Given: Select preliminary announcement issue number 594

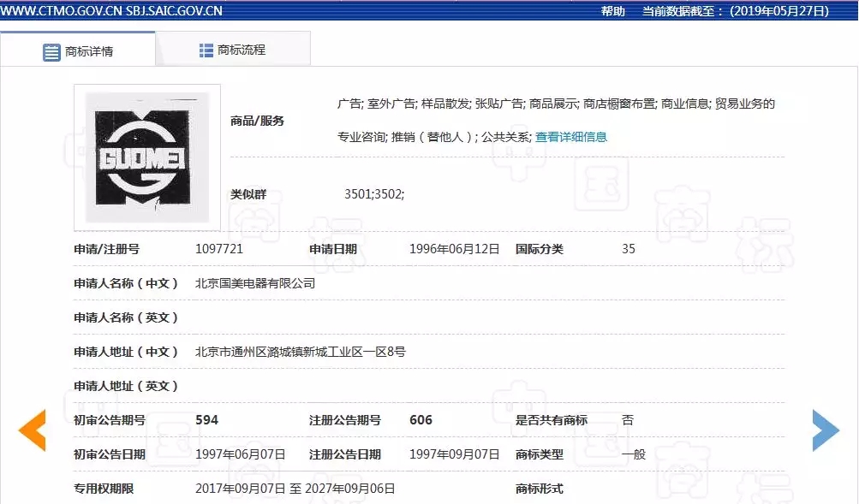Looking at the screenshot, I should [207, 420].
